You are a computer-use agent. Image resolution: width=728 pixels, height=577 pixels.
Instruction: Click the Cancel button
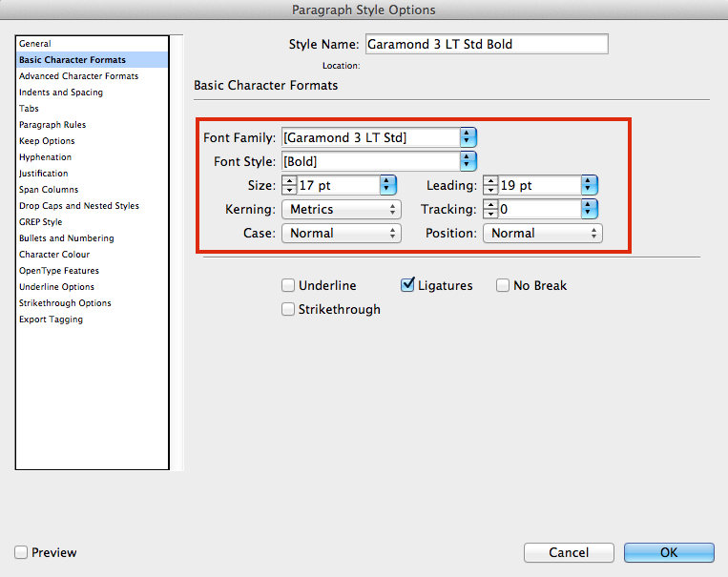pyautogui.click(x=569, y=552)
